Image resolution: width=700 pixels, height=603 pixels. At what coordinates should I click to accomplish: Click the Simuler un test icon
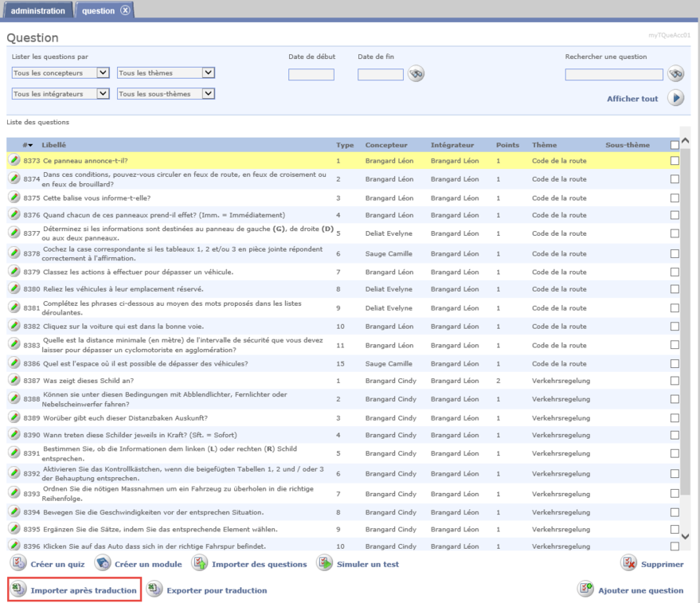pyautogui.click(x=324, y=563)
